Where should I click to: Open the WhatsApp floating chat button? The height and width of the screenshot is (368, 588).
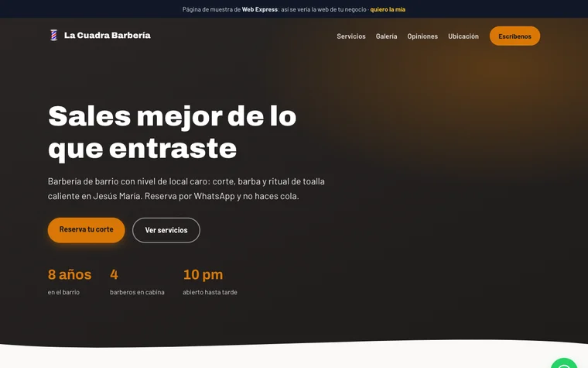564,363
